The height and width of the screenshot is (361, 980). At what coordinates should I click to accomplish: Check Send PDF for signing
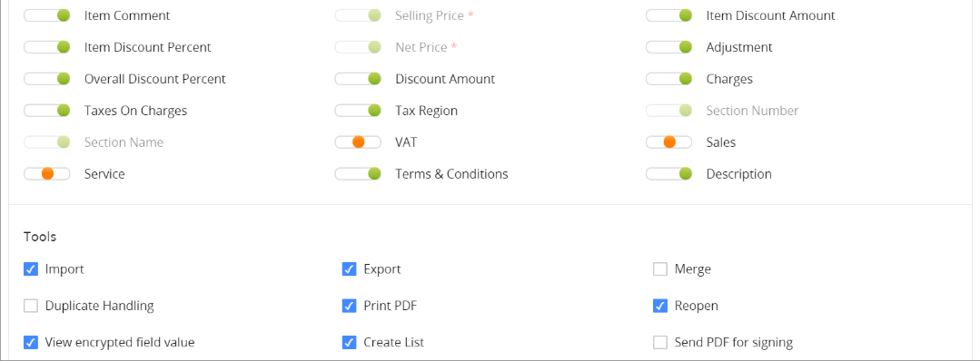coord(660,342)
